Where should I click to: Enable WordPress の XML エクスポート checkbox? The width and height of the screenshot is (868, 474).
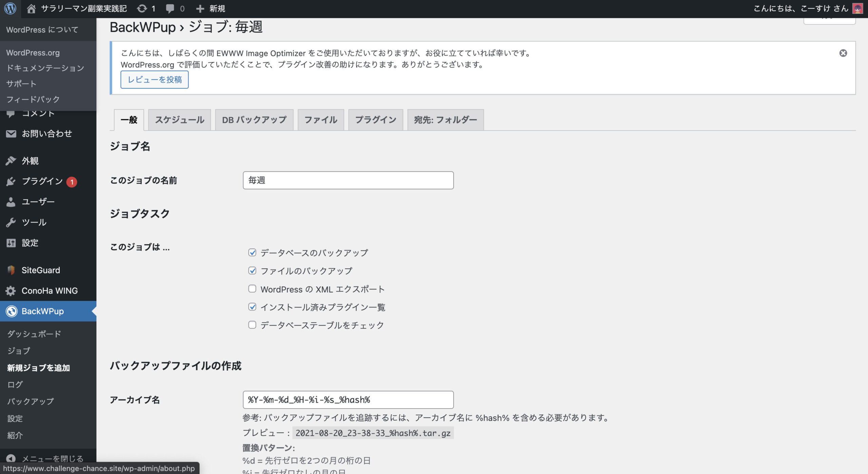click(x=252, y=289)
